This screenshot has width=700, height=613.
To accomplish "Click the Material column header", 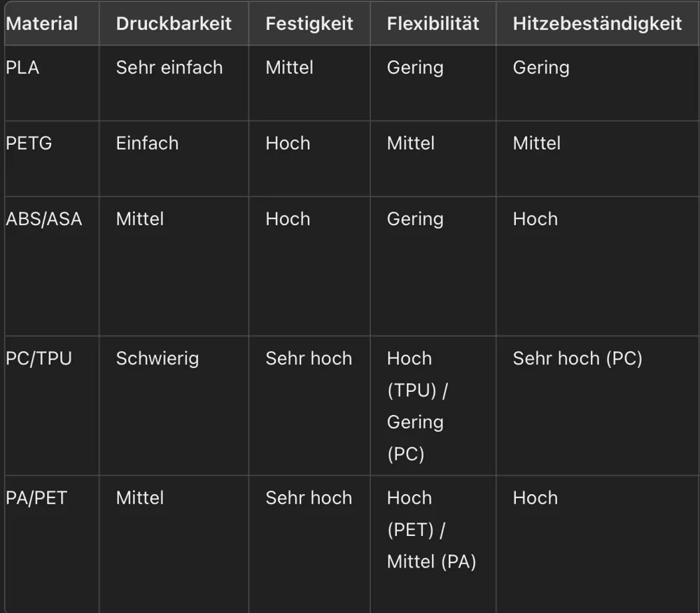I will [x=52, y=24].
